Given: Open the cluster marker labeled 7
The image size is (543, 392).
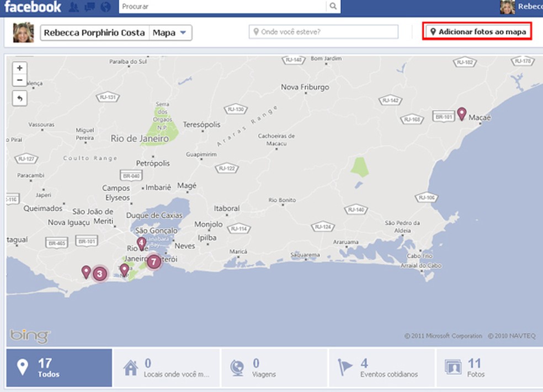Looking at the screenshot, I should point(154,262).
